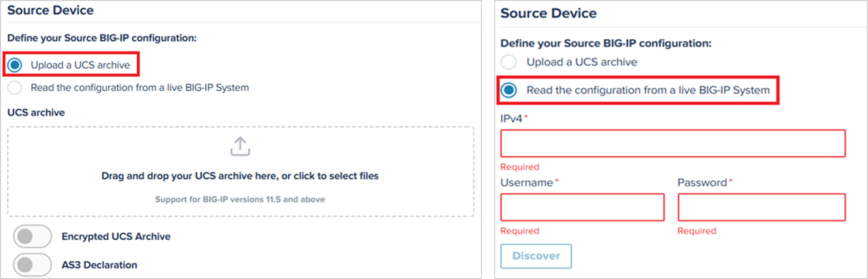Toggle the Encrypted UCS Archive switch
The image size is (868, 279).
(x=32, y=236)
